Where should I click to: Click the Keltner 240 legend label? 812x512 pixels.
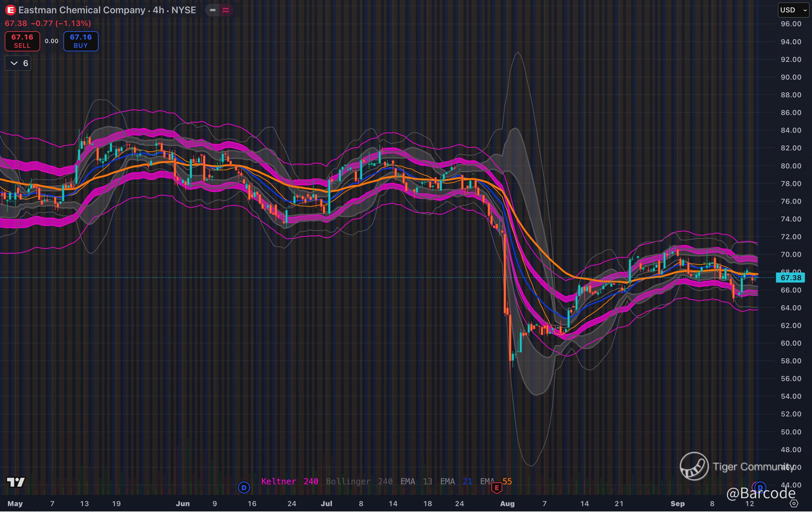(289, 481)
